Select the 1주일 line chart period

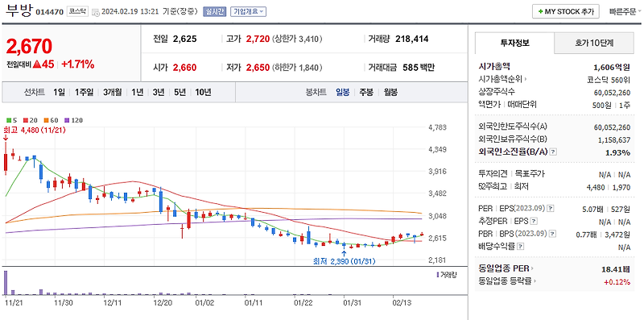pyautogui.click(x=84, y=92)
